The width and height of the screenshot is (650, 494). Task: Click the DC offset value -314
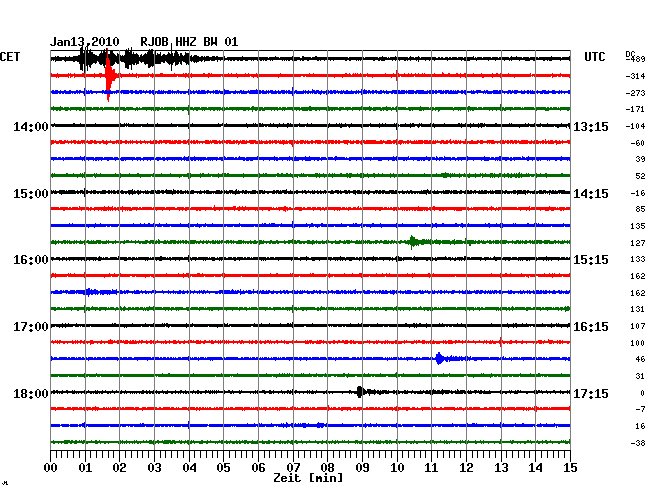(x=635, y=76)
